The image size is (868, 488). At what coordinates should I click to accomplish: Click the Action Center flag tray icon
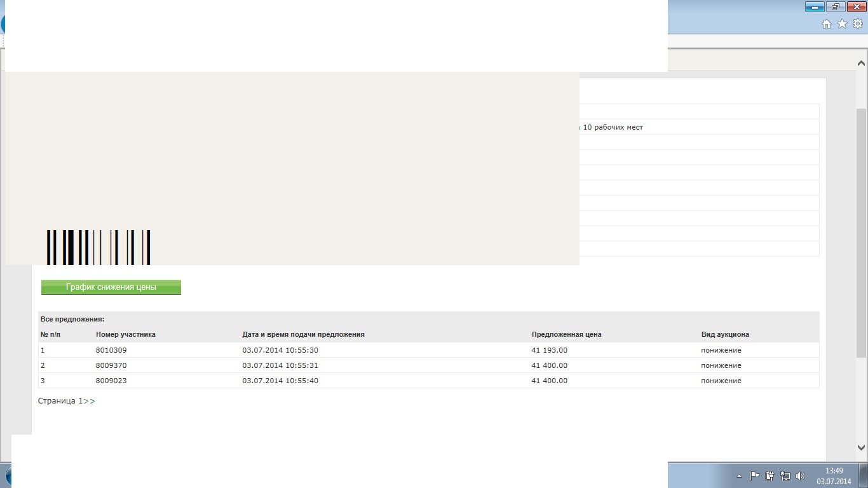755,476
